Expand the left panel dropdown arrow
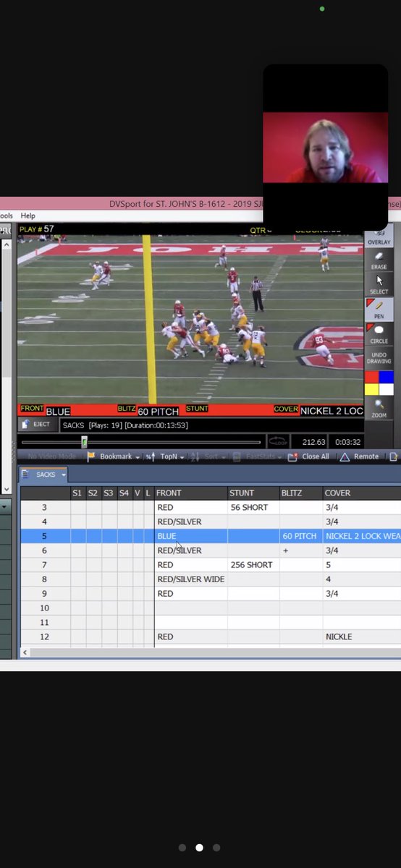The image size is (401, 868). [x=5, y=507]
